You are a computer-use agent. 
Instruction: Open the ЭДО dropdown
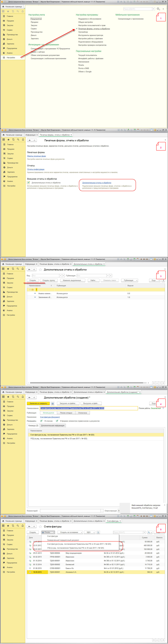click(90, 532)
